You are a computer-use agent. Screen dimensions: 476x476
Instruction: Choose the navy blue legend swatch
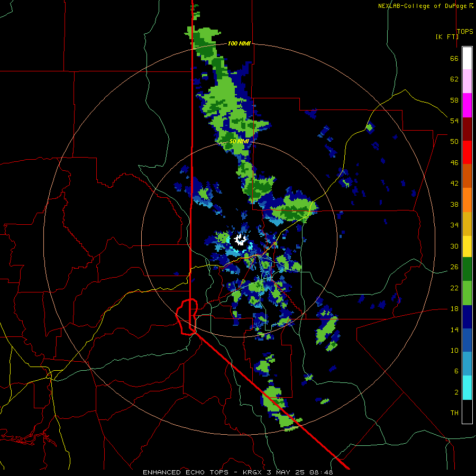coord(467,317)
